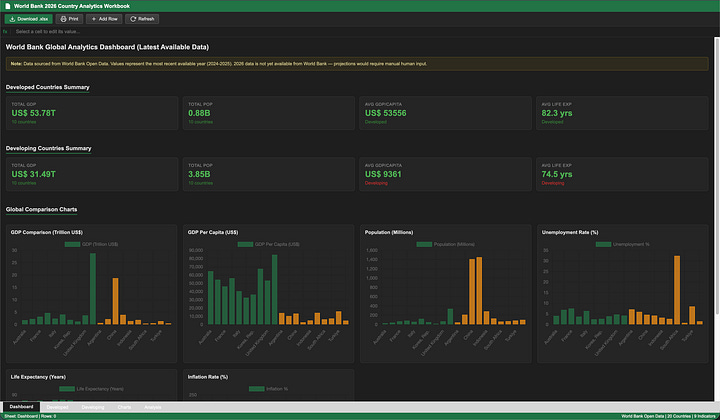Click the red Developing label under US$ 9361
This screenshot has height=420, width=720.
[x=376, y=183]
